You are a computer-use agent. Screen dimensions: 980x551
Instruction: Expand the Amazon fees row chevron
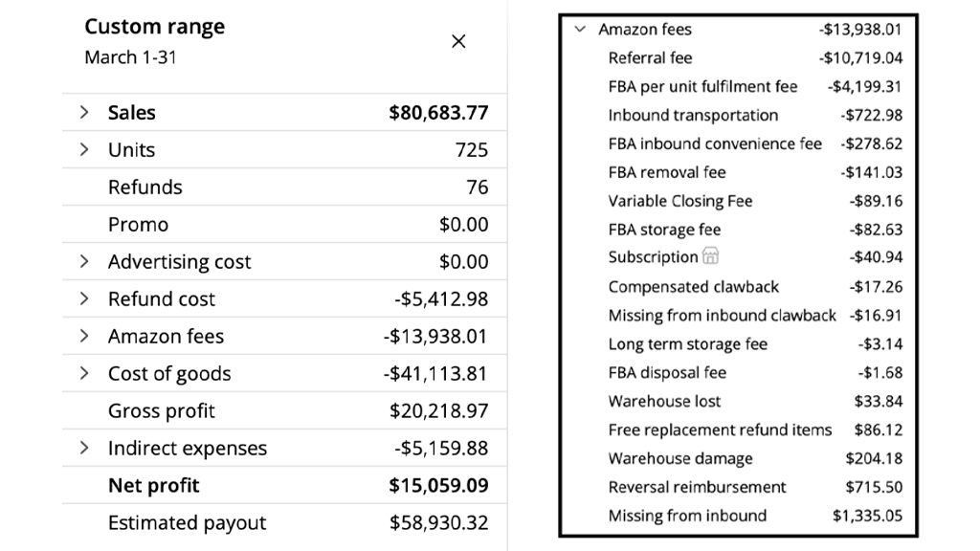[85, 337]
